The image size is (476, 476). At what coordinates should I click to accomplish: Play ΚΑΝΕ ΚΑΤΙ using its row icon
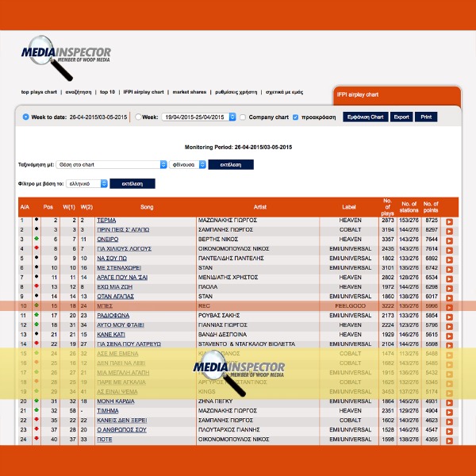click(x=449, y=335)
